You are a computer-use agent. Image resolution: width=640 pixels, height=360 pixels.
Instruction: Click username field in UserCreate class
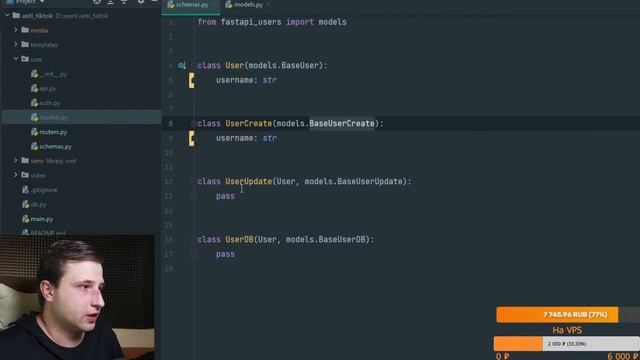pos(234,138)
